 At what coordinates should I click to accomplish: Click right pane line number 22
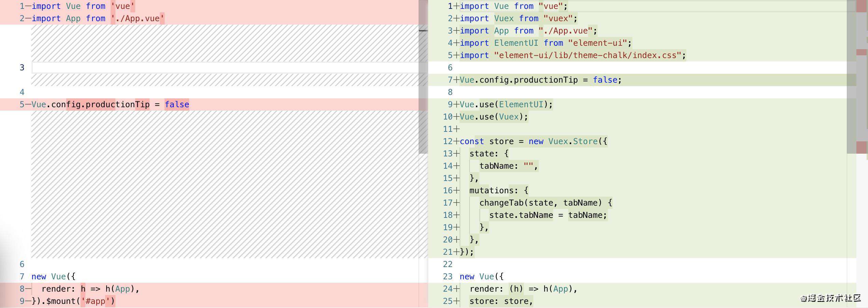448,264
